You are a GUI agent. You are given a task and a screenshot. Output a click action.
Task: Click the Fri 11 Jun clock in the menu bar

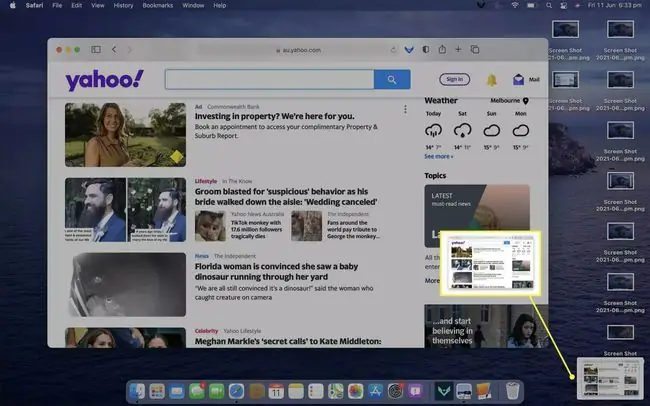[614, 5]
